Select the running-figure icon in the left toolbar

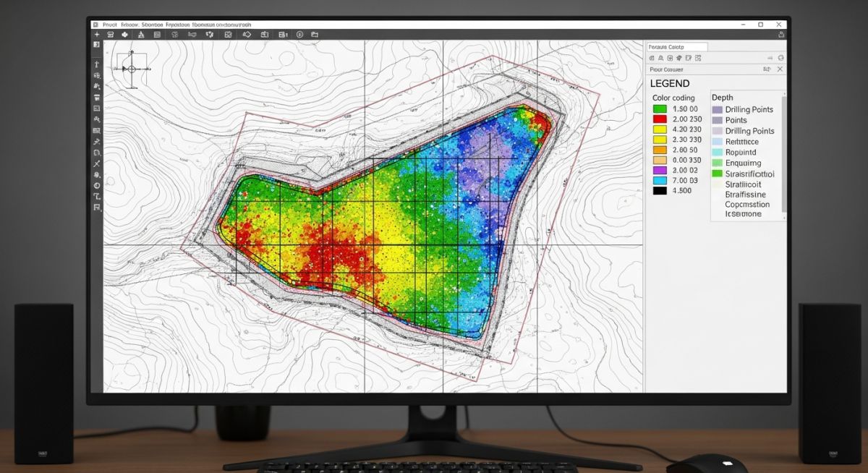point(97,142)
